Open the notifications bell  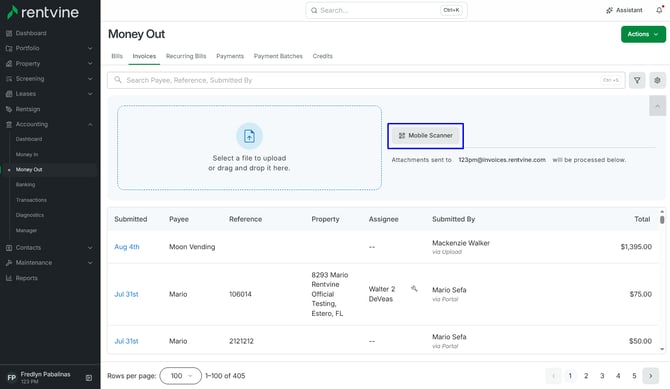(x=659, y=10)
